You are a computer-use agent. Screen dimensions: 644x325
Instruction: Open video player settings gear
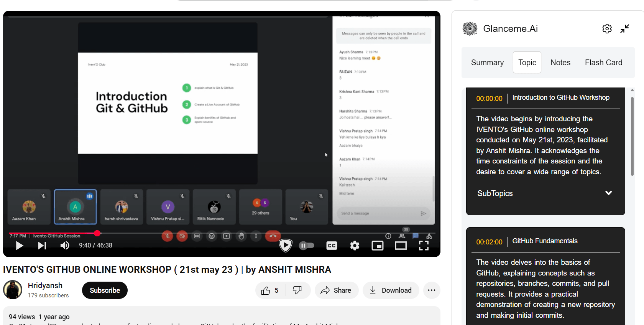click(x=355, y=246)
